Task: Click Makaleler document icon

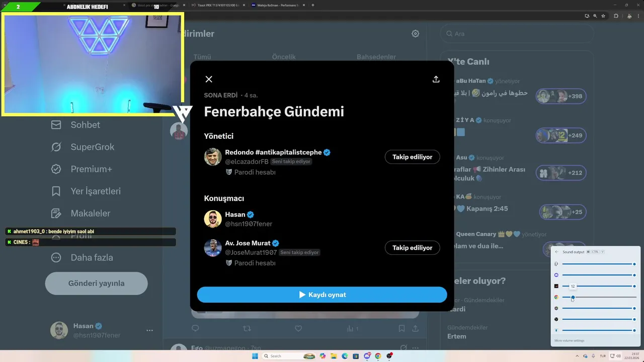Action: tap(56, 213)
